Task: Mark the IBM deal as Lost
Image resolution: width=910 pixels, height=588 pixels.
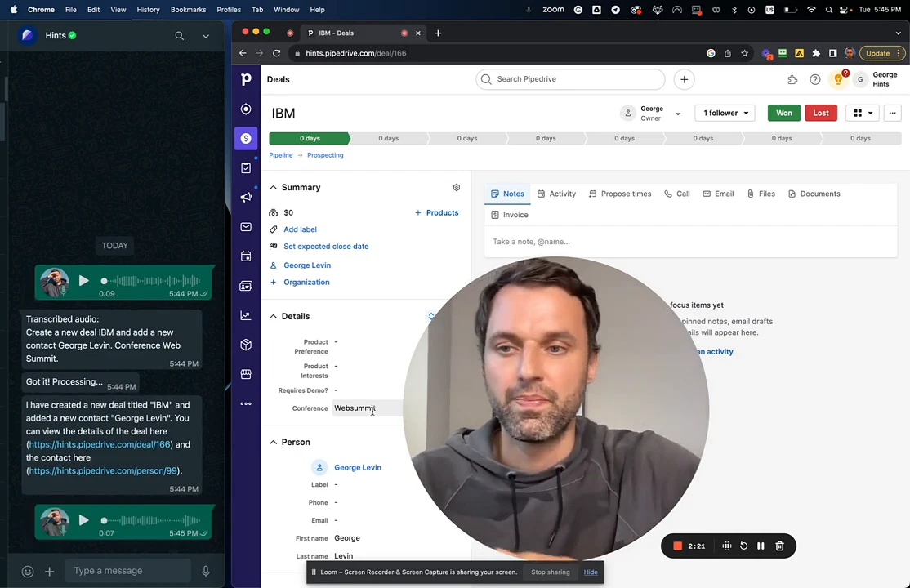Action: coord(821,113)
